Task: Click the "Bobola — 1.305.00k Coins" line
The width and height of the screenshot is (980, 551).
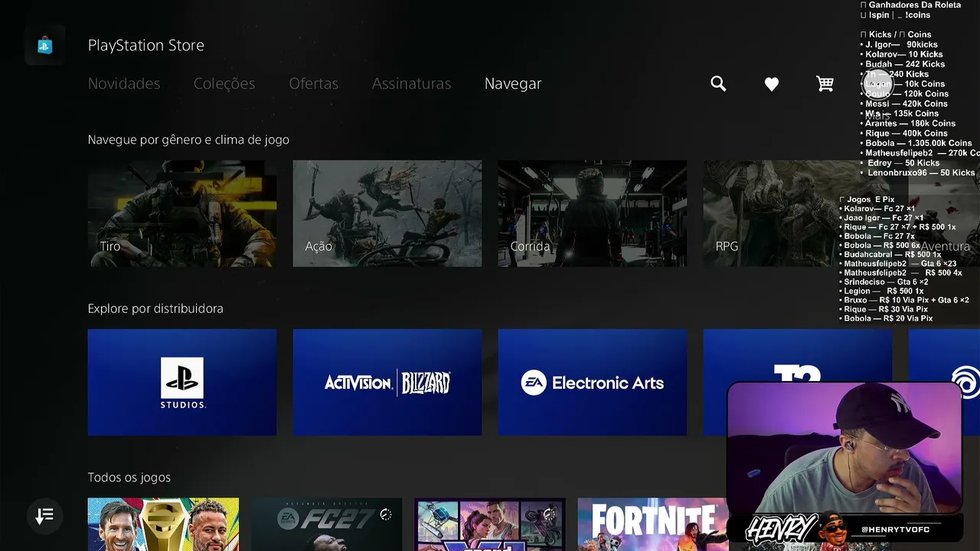Action: (916, 143)
